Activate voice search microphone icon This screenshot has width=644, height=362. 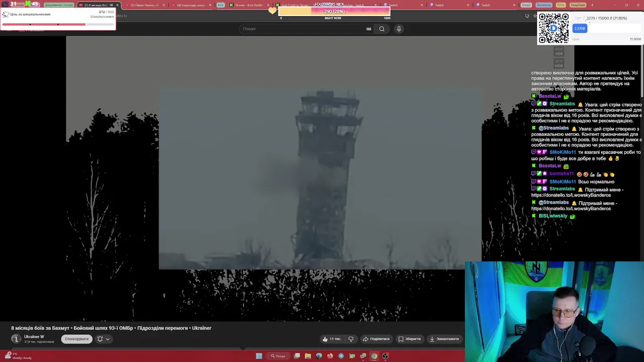(399, 29)
